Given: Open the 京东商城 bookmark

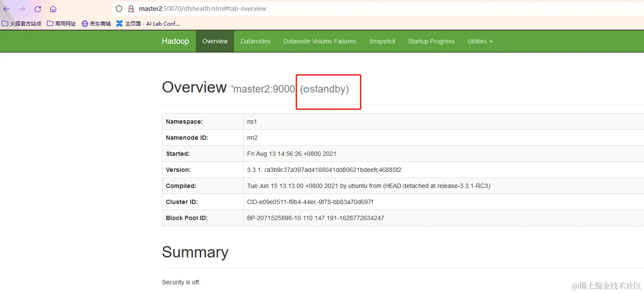Looking at the screenshot, I should coord(96,23).
